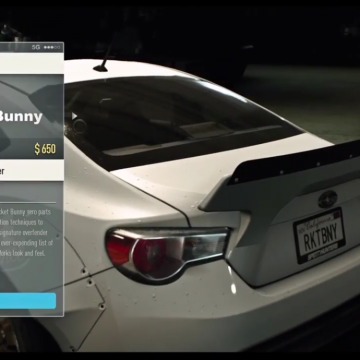Select the $650 price label
The height and width of the screenshot is (360, 360).
[x=45, y=149]
